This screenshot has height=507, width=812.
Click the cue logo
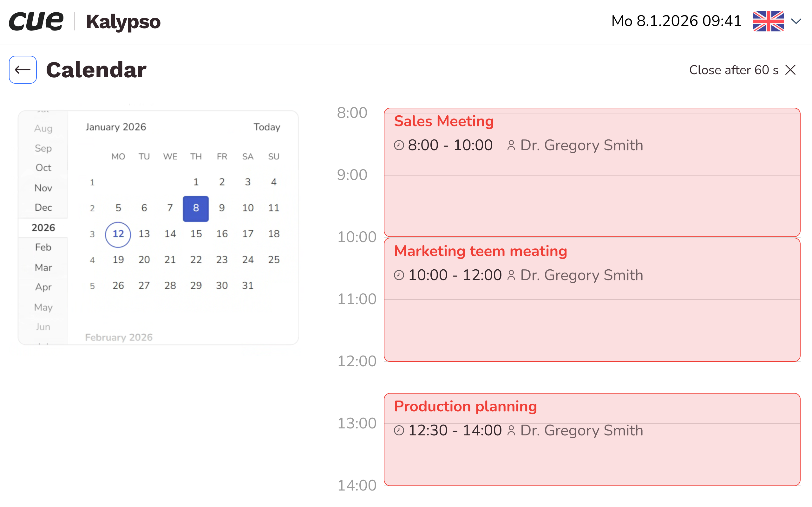(36, 21)
